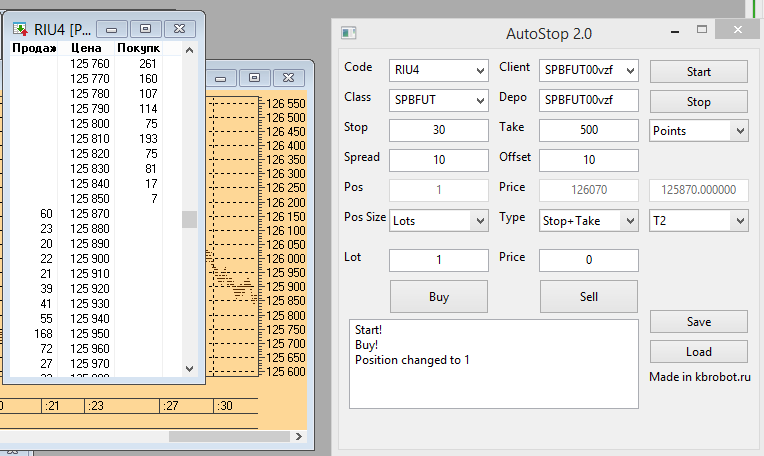Click the Start button
Viewport: 764px width, 456px height.
click(698, 72)
